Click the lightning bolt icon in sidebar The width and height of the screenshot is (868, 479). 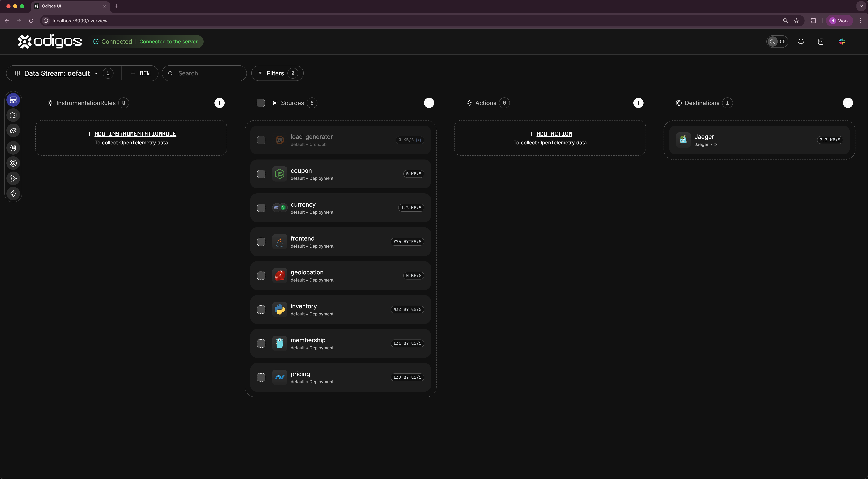[x=13, y=193]
